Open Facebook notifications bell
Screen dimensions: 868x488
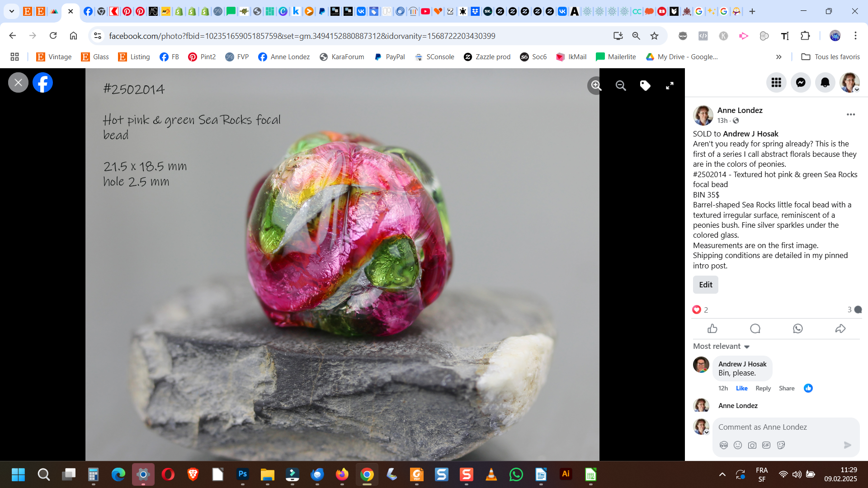pyautogui.click(x=825, y=82)
